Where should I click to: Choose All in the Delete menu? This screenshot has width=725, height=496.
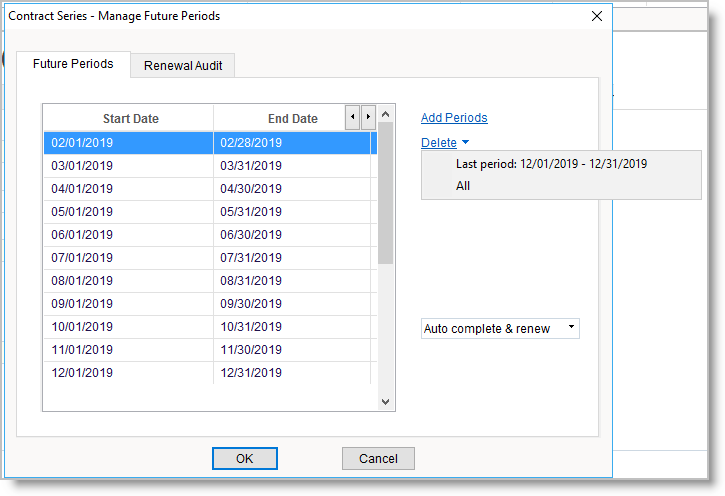click(463, 186)
